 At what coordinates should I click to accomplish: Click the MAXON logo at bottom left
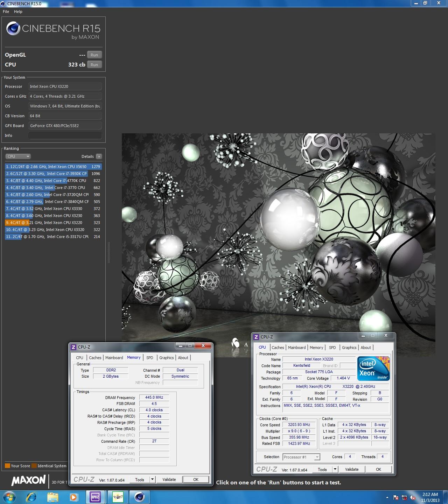tap(29, 480)
